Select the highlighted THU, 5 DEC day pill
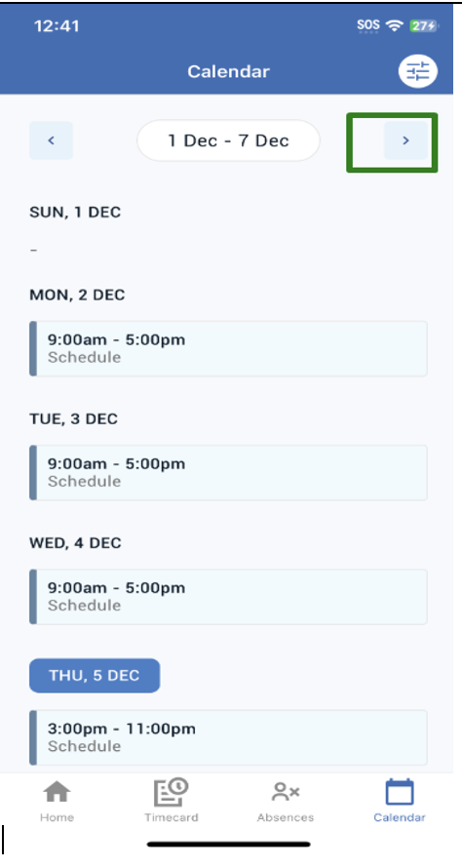The image size is (462, 868). click(95, 675)
